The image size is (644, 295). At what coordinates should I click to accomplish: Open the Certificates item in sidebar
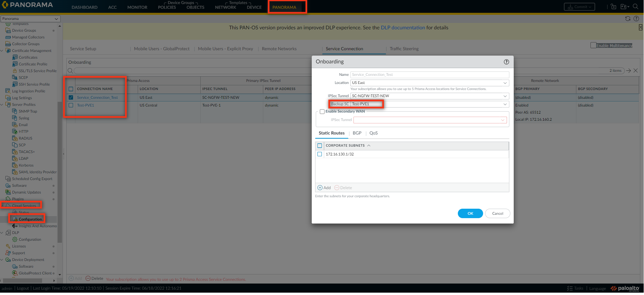pos(28,57)
